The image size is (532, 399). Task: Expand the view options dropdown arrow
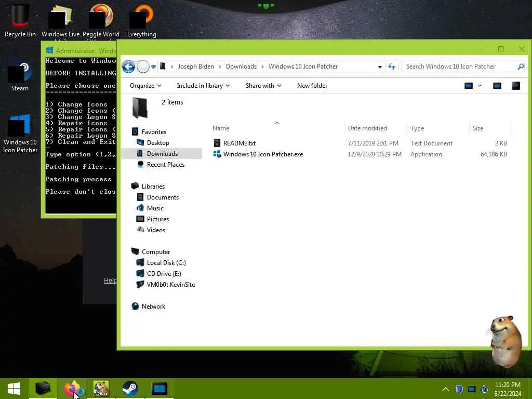(480, 86)
